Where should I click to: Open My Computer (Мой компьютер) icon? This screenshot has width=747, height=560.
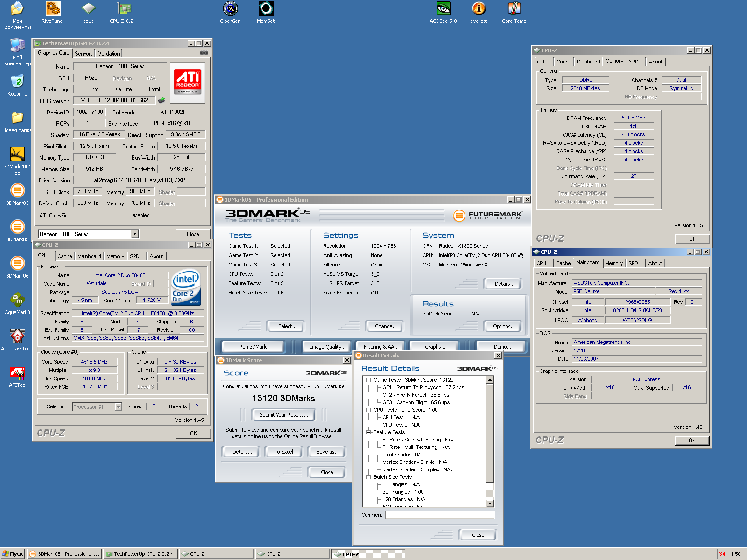(x=17, y=51)
